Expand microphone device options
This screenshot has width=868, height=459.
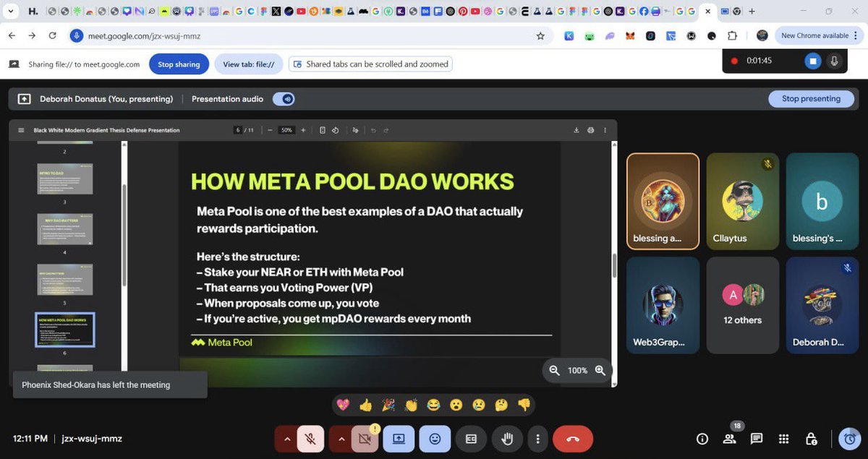[x=287, y=439]
